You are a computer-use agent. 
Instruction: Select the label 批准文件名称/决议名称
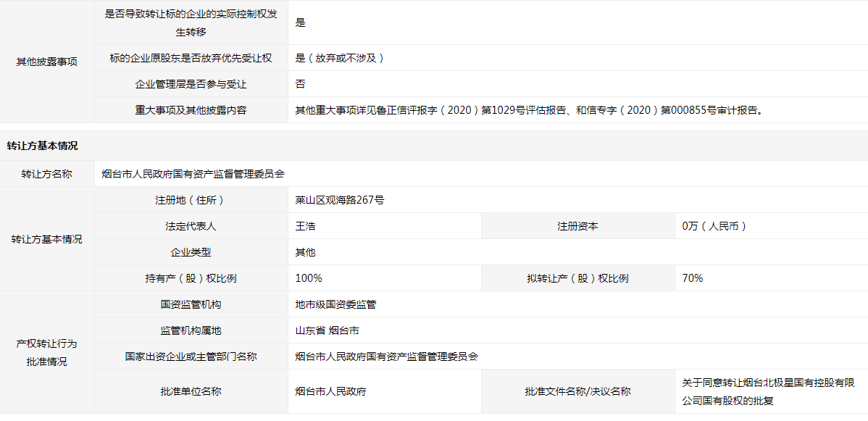click(578, 391)
